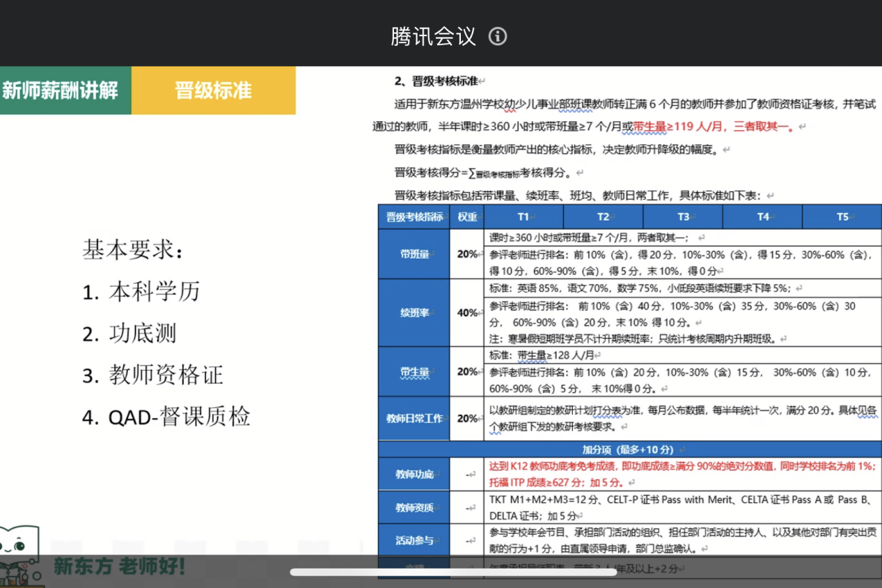Tap the T1 column header
This screenshot has width=882, height=588.
coord(523,217)
